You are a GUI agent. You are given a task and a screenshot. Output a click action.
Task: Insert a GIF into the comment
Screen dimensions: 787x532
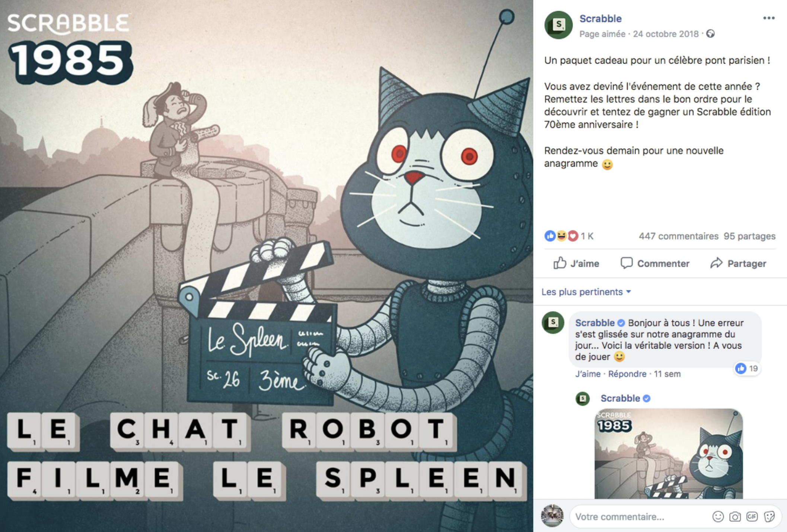point(752,516)
